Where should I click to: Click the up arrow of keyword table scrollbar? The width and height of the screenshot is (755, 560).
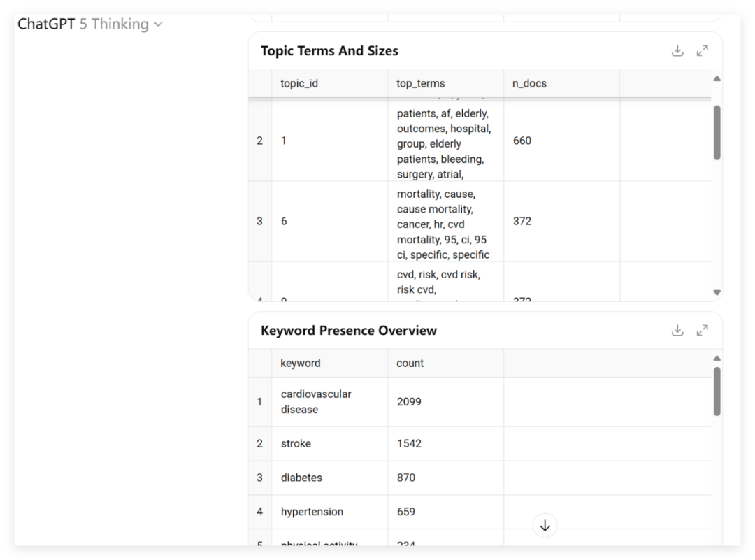[x=717, y=358]
